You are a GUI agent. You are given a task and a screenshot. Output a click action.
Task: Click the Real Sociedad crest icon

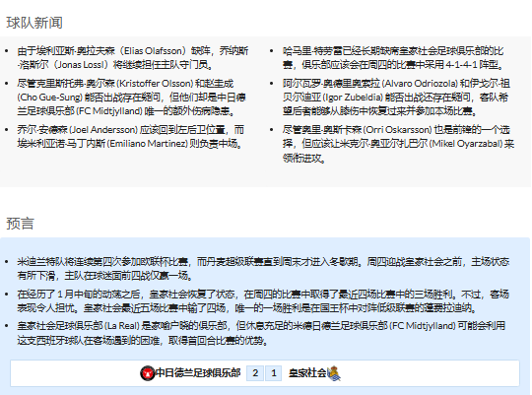point(334,373)
